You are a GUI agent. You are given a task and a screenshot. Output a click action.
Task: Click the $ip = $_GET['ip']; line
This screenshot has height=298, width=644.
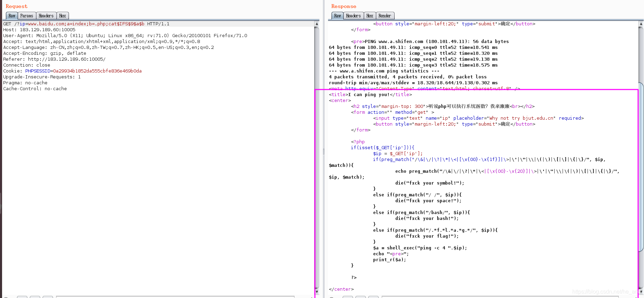pos(398,154)
